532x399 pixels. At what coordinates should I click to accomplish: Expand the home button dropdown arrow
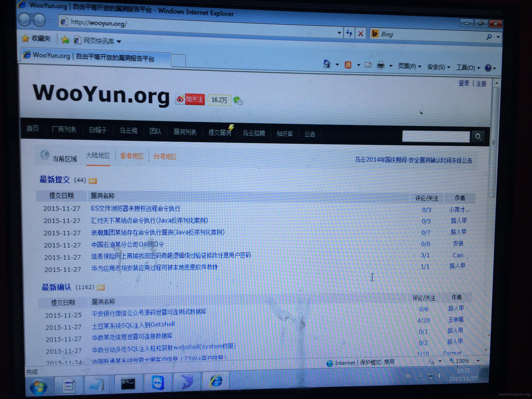pyautogui.click(x=337, y=64)
